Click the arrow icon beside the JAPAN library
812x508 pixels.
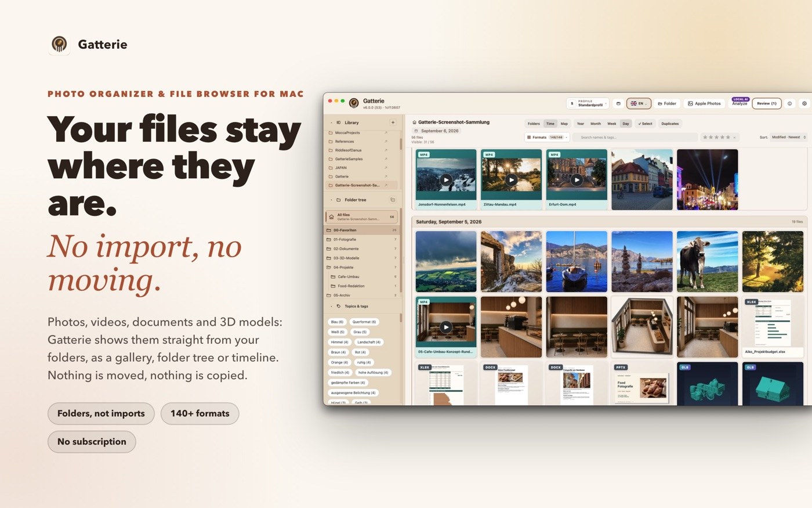click(x=386, y=168)
